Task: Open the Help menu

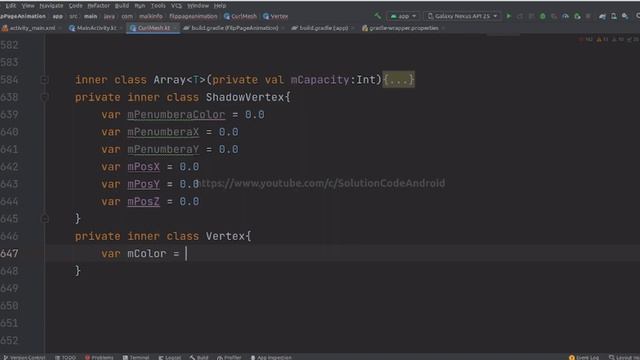Action: click(220, 6)
